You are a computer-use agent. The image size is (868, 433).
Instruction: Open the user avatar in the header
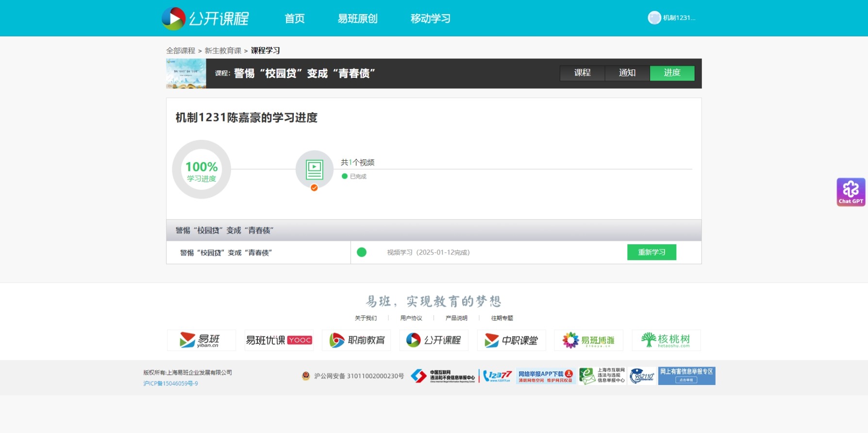pos(654,18)
